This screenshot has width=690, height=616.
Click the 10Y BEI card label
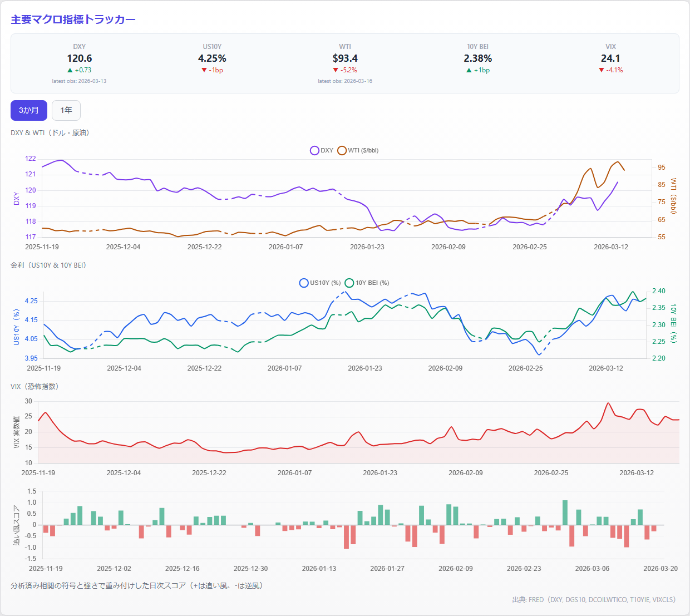(478, 47)
